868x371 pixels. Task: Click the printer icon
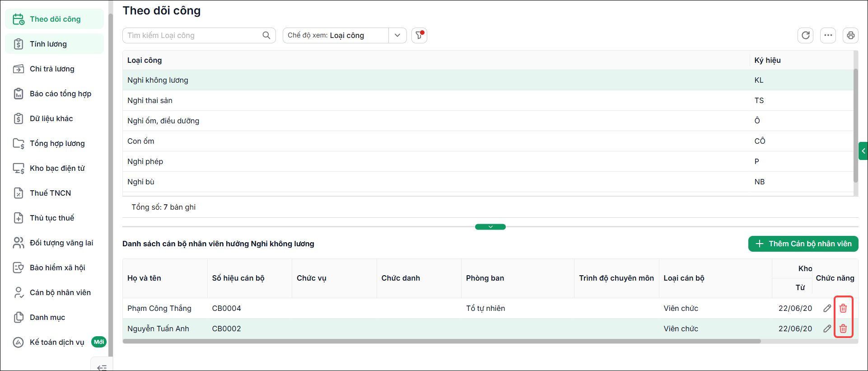[x=851, y=35]
